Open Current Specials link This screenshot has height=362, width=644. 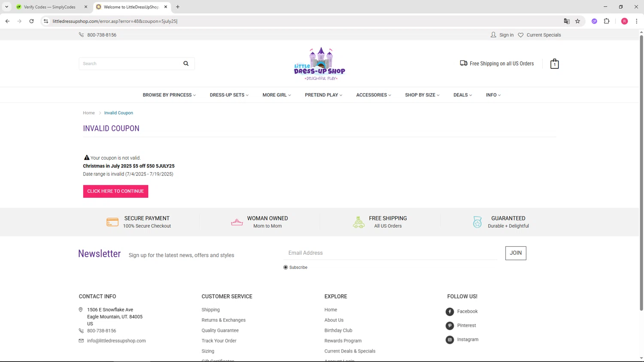pyautogui.click(x=544, y=35)
